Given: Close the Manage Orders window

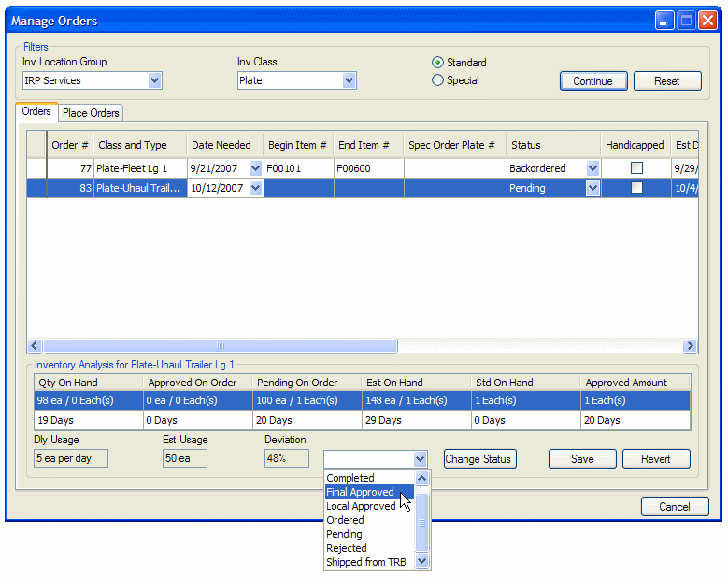Looking at the screenshot, I should [707, 21].
